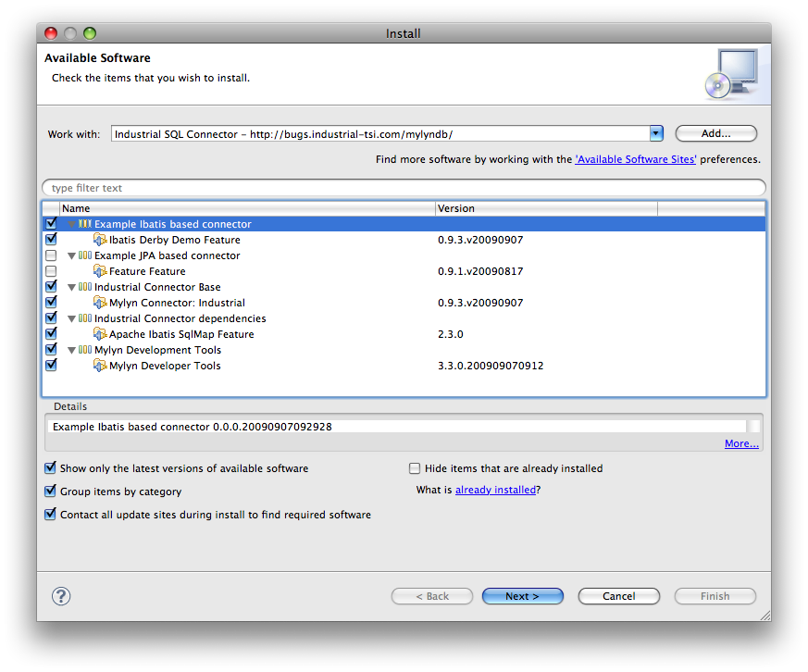Toggle Contact all update sites during install
This screenshot has width=808, height=672.
(51, 515)
